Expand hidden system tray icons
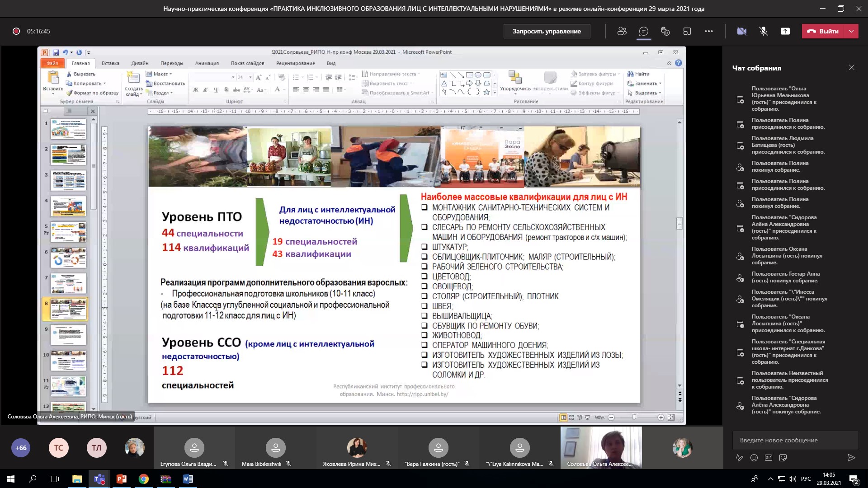868x488 pixels. 770,479
